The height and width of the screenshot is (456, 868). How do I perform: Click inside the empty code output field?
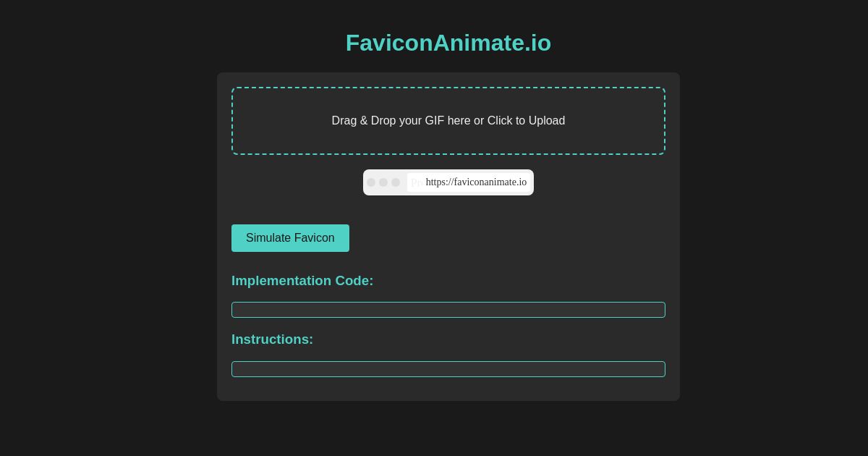pos(448,310)
